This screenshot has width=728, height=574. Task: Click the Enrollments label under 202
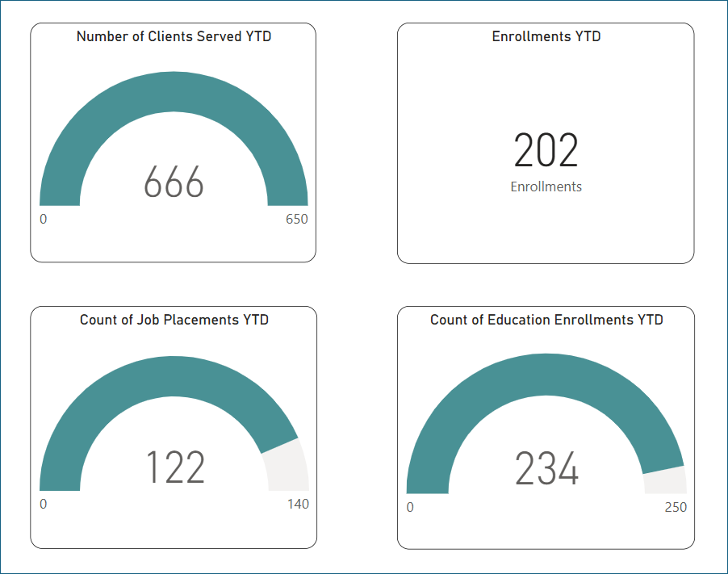click(546, 186)
